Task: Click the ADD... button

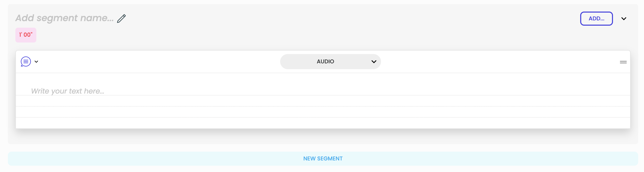Action: click(596, 19)
